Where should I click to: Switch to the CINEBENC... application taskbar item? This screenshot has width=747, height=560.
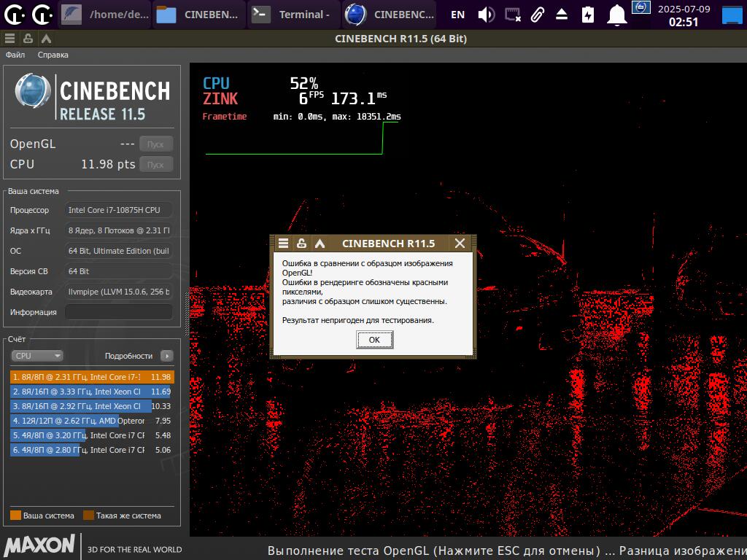tap(390, 15)
